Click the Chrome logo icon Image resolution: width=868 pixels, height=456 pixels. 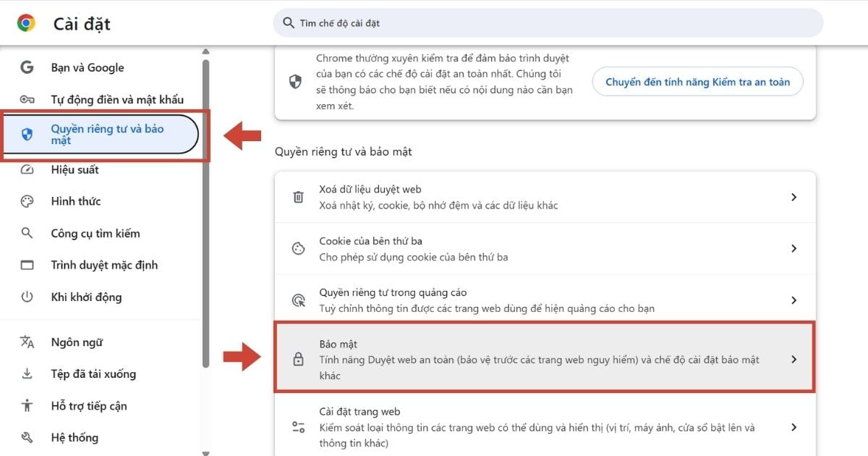[26, 23]
